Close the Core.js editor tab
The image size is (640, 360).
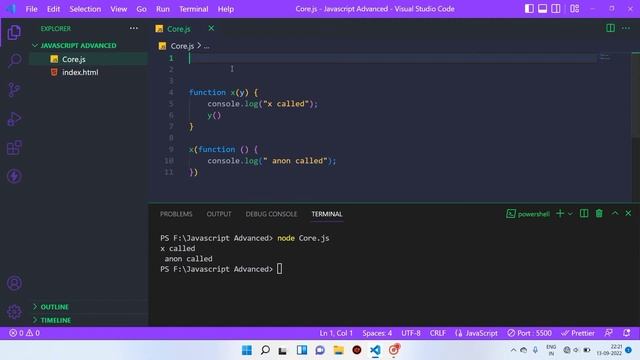pos(211,28)
